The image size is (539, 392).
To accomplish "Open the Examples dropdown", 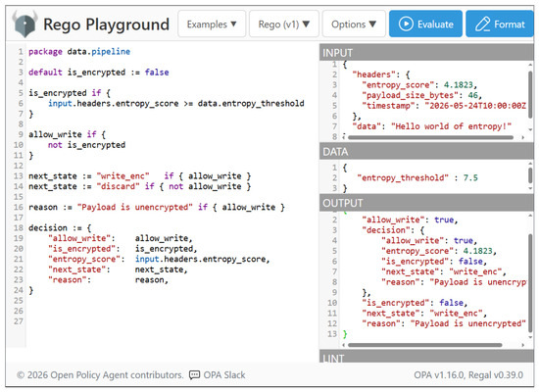I will point(212,24).
